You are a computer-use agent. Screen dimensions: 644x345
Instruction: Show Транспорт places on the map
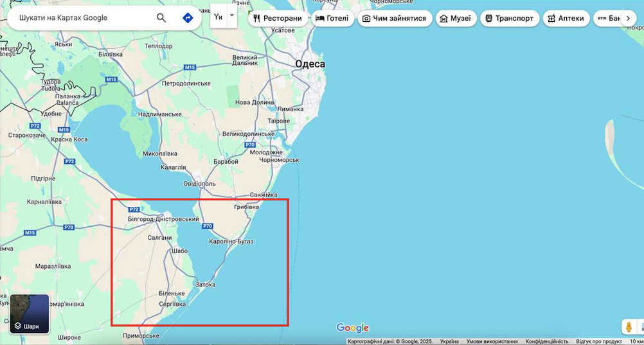tap(509, 19)
